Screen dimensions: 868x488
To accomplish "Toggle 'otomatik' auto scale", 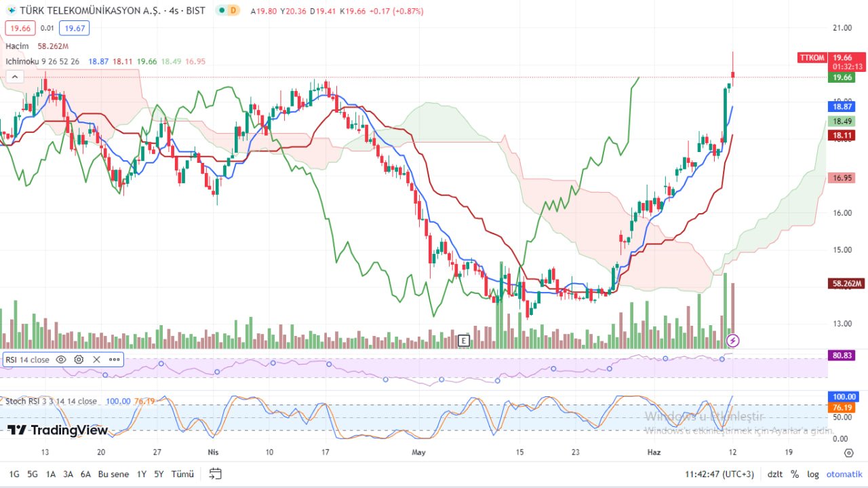I will (844, 474).
